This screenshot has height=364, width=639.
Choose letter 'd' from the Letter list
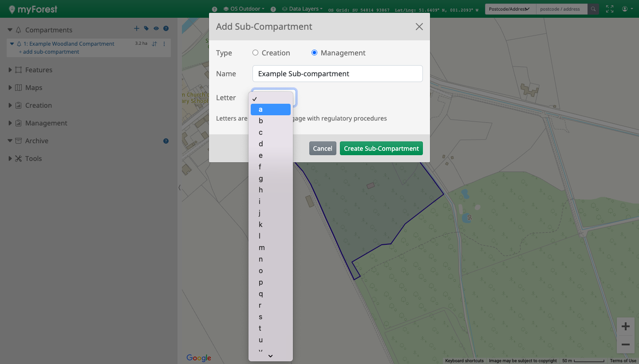[261, 144]
